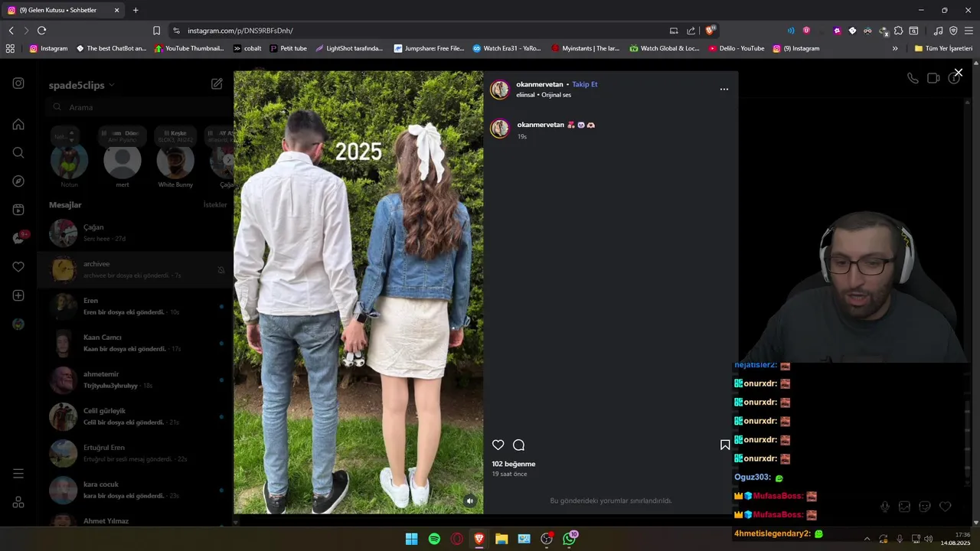The width and height of the screenshot is (980, 551).
Task: Save the post with the bookmark icon
Action: pyautogui.click(x=725, y=445)
